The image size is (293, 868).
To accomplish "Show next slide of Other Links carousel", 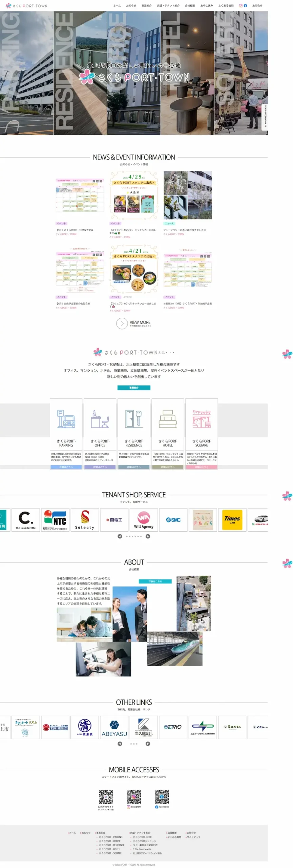I will [148, 744].
